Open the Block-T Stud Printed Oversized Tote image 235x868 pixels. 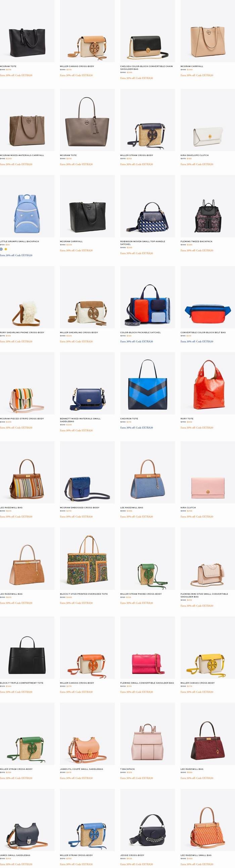pyautogui.click(x=87, y=559)
